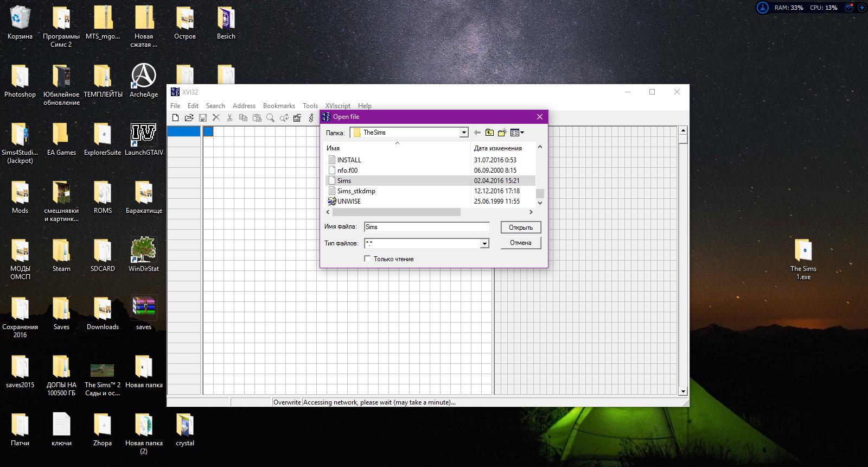Click the EA Games desktop folder
Image resolution: width=868 pixels, height=467 pixels.
point(61,140)
